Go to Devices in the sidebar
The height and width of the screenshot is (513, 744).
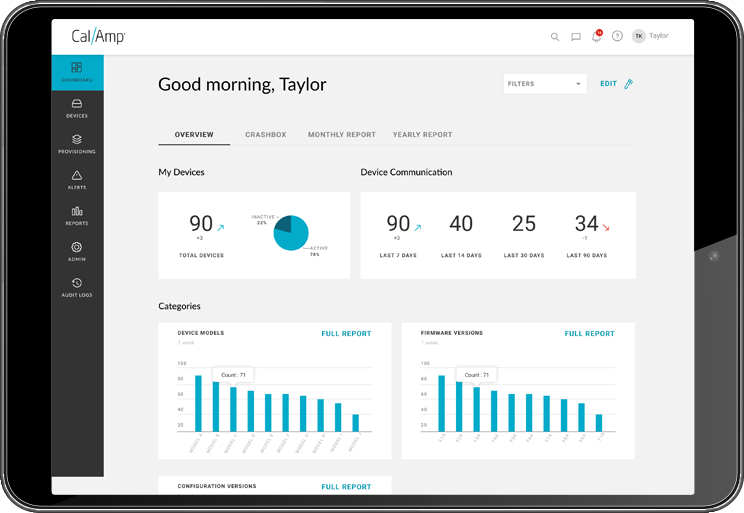(x=77, y=107)
